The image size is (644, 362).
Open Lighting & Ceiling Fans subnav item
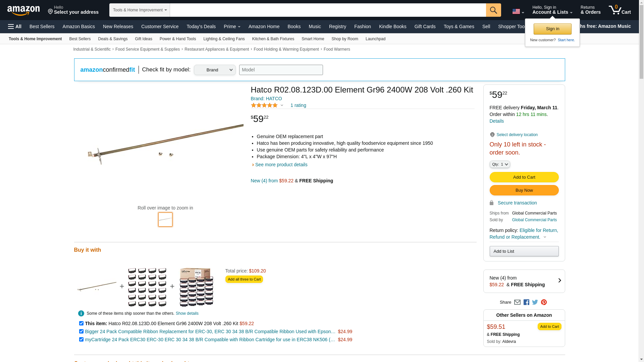[x=224, y=39]
